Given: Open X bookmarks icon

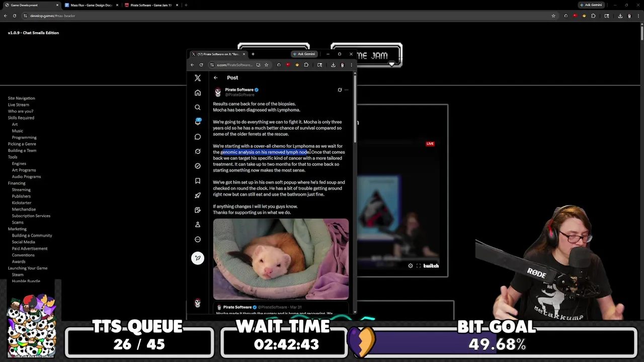Looking at the screenshot, I should (198, 180).
